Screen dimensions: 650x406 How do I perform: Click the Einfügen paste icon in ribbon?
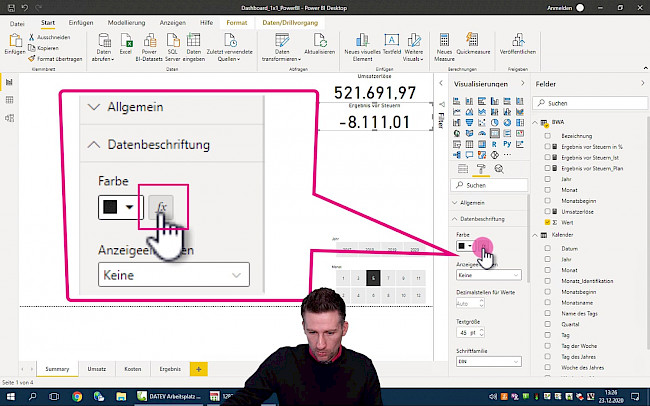coord(15,41)
